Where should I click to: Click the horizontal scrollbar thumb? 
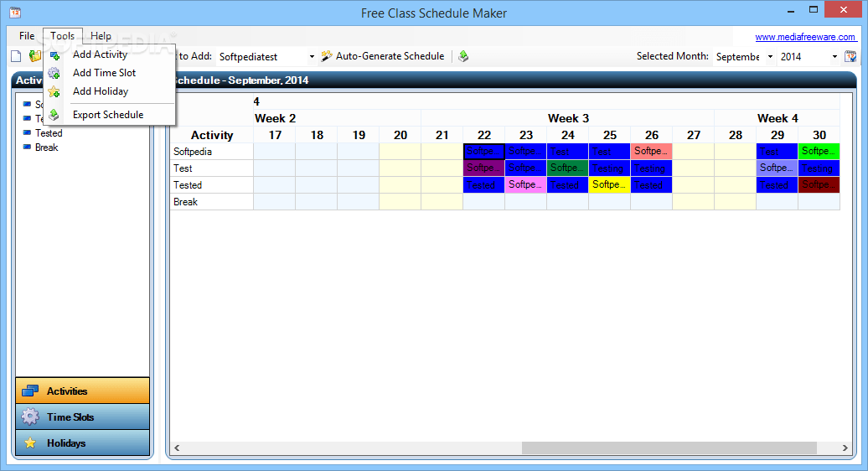(x=669, y=448)
